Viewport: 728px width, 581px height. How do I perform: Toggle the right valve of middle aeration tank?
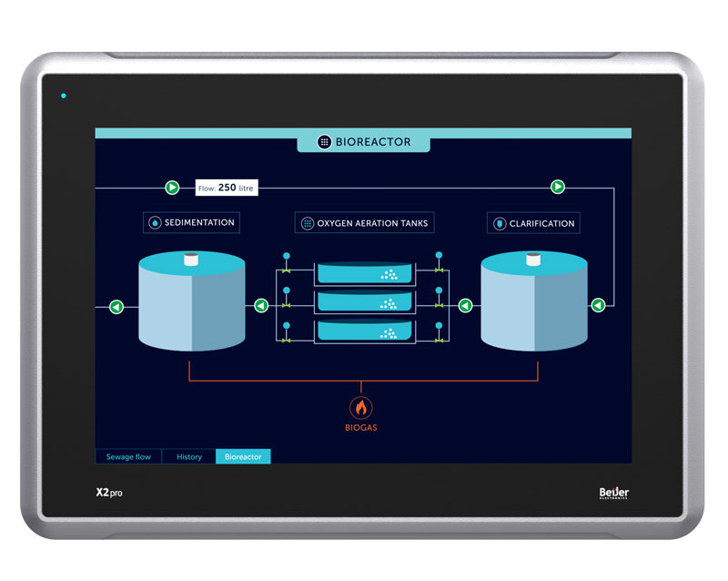tap(439, 306)
